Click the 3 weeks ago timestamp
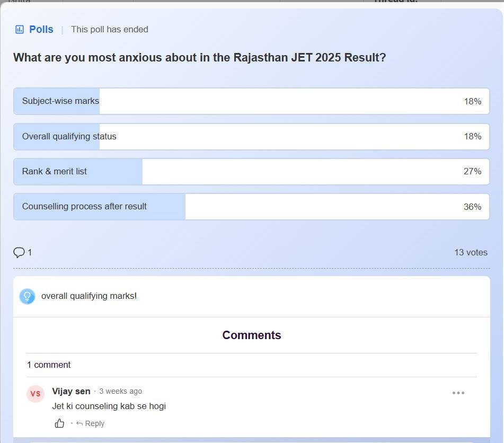The width and height of the screenshot is (504, 443). (x=120, y=391)
